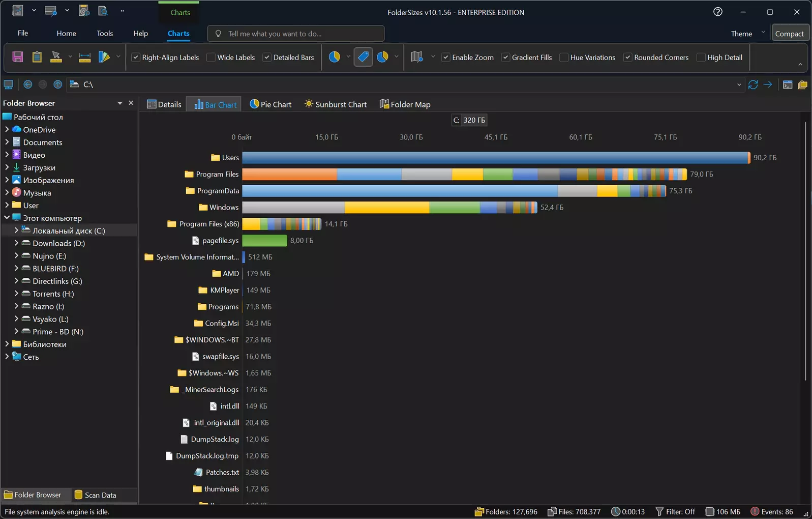Switch to the Pie Chart tab
Image resolution: width=812 pixels, height=519 pixels.
tap(270, 104)
